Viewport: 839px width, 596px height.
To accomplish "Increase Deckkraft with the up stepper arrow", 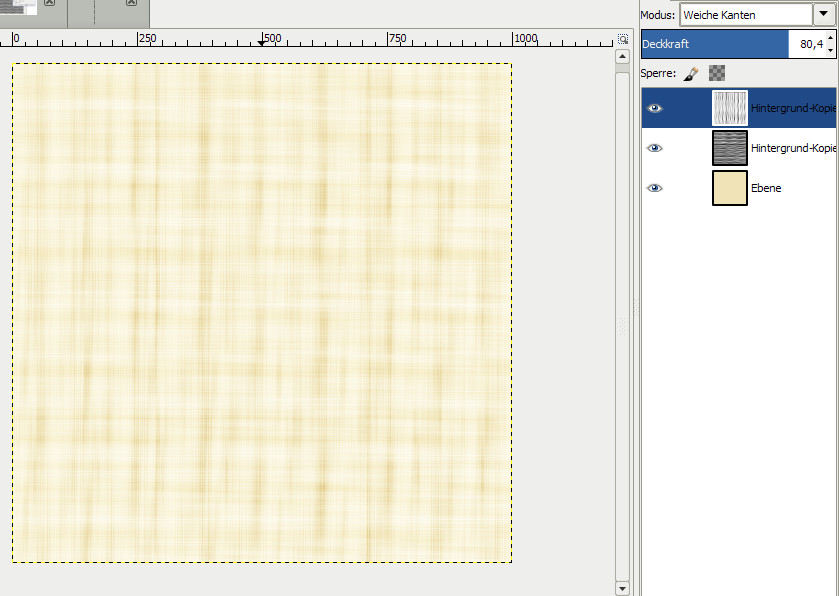I will [x=830, y=38].
